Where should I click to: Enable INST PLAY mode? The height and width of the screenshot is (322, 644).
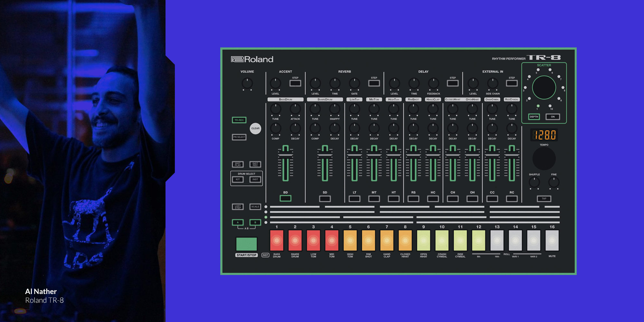coord(238,164)
